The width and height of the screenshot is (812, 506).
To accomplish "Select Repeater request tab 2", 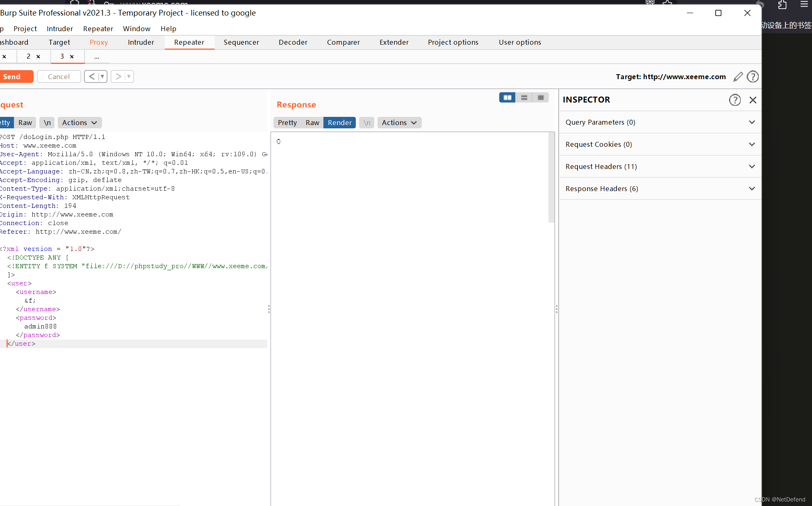I will (28, 57).
